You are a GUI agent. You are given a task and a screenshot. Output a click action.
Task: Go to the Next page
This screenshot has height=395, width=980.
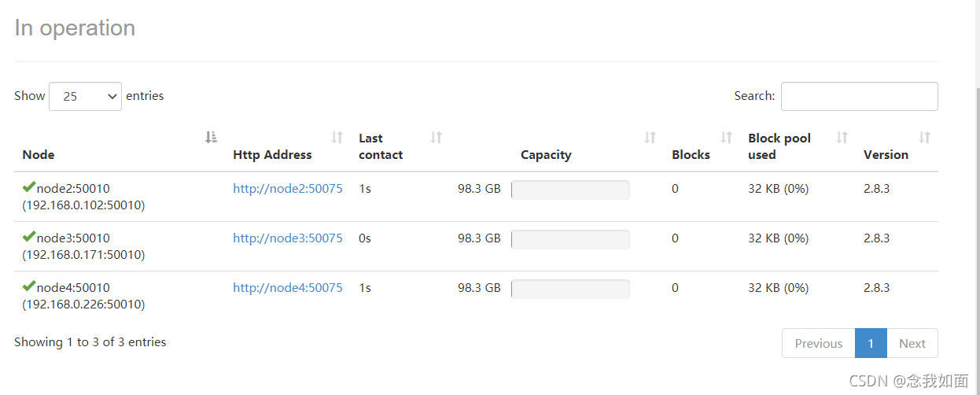(x=912, y=343)
